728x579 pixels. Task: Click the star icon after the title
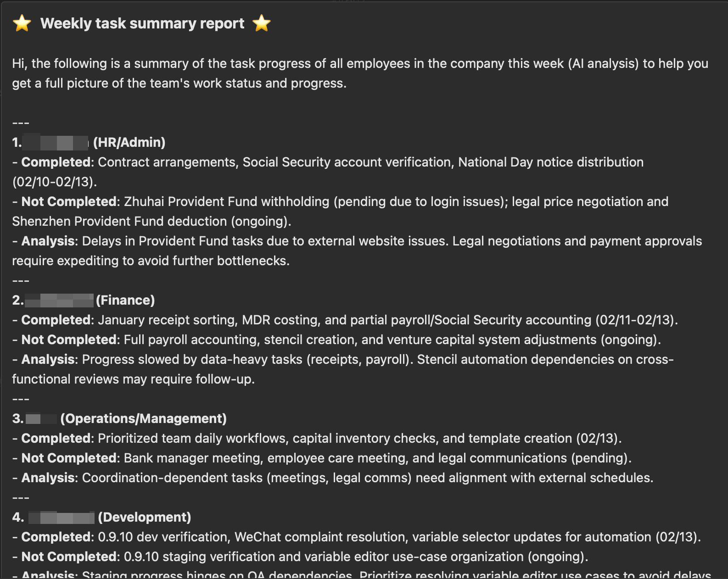[x=262, y=23]
